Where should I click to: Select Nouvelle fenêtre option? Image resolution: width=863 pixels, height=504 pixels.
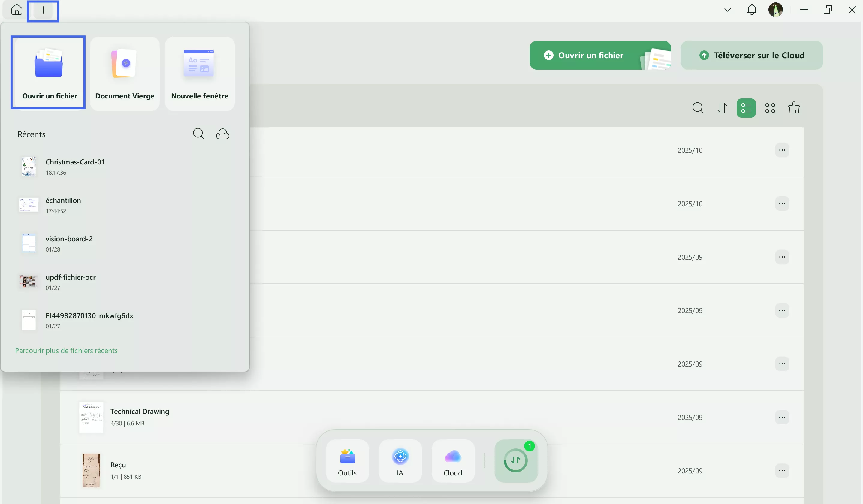(200, 74)
